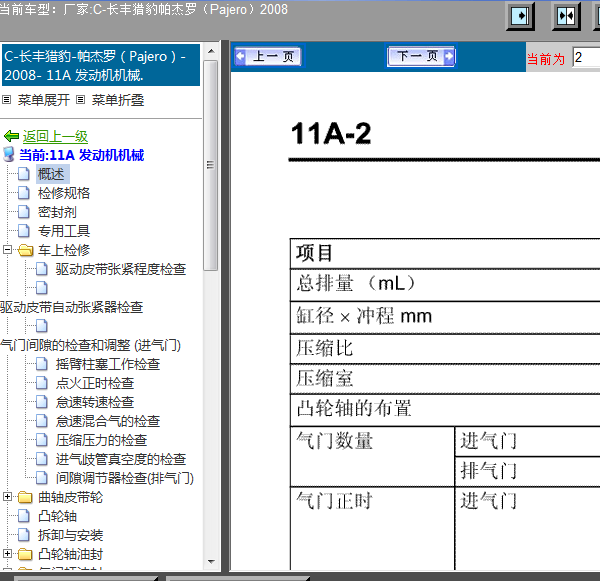The height and width of the screenshot is (581, 600).
Task: Open 摇臂柱塞工作检查
Action: pos(108,364)
